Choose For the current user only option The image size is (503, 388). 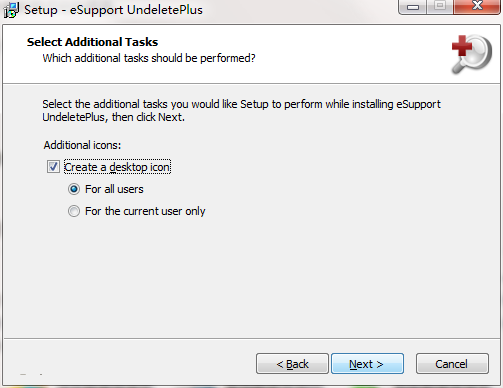74,211
